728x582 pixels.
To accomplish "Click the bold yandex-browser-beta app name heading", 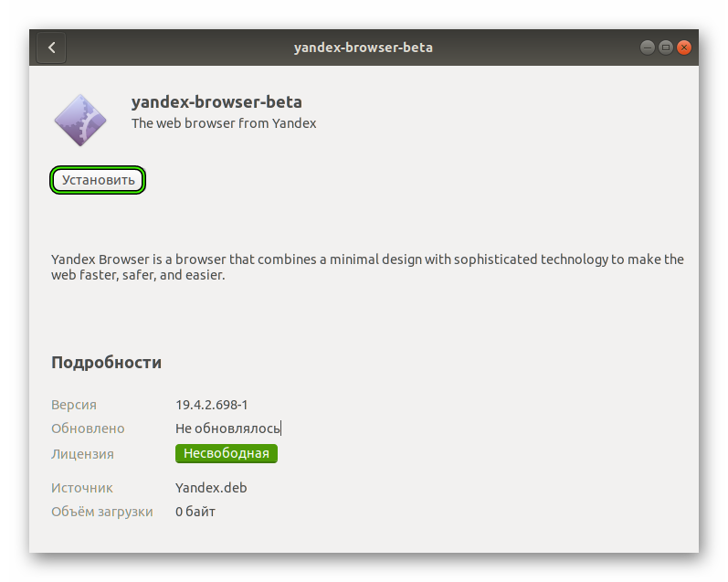I will click(x=216, y=101).
